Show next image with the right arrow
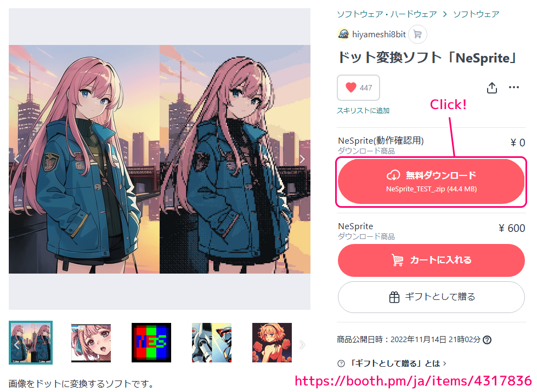The image size is (537, 392). (x=302, y=159)
